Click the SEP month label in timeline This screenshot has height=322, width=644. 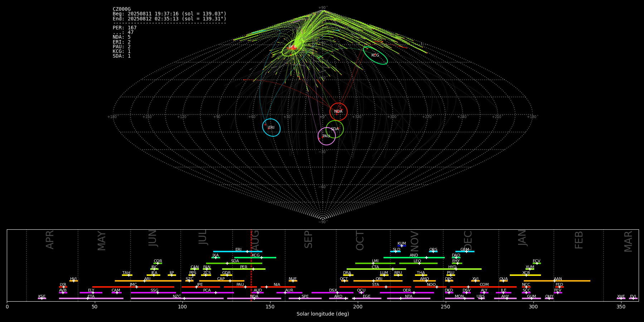[308, 240]
